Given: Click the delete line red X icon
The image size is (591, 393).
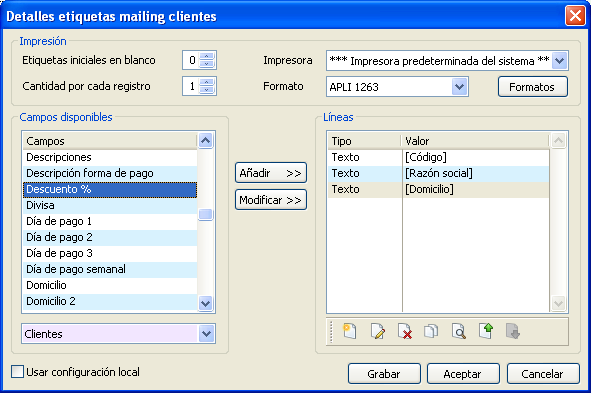Looking at the screenshot, I should click(x=405, y=332).
